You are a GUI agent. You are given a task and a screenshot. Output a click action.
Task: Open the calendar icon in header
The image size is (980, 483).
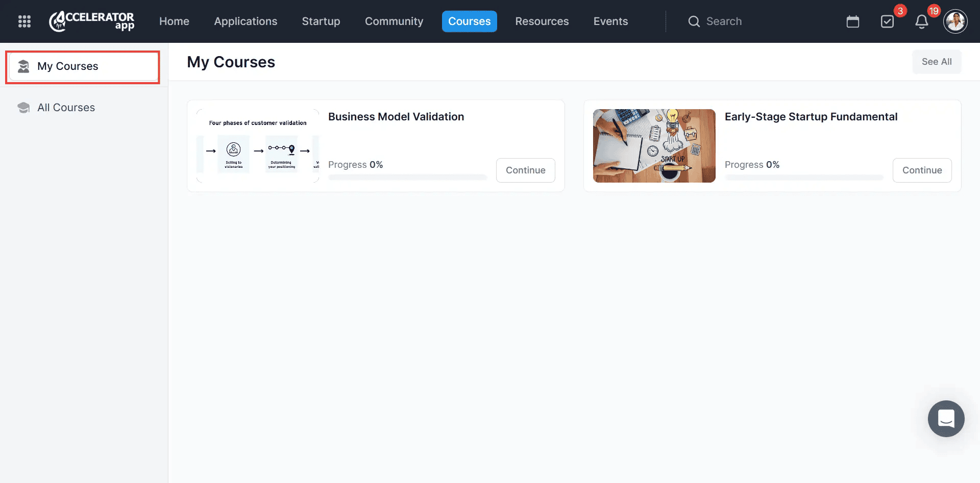pyautogui.click(x=852, y=21)
